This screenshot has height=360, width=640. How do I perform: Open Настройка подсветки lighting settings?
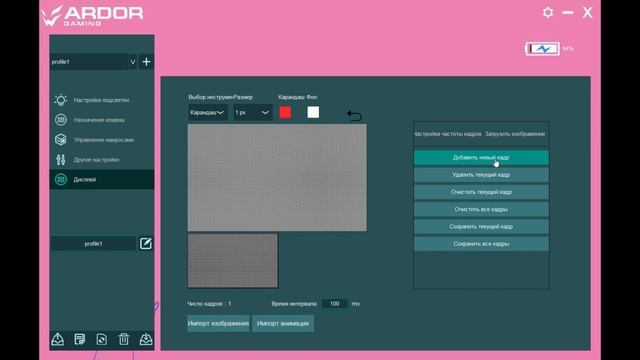pos(102,100)
